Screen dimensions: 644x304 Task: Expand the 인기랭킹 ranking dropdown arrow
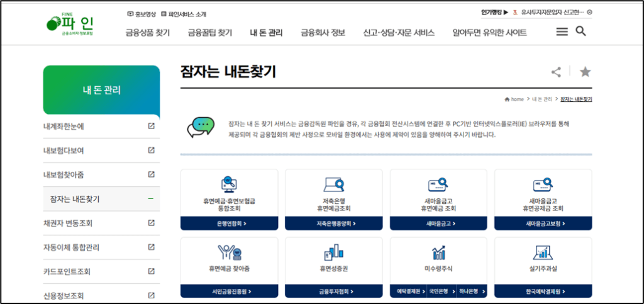tap(590, 13)
